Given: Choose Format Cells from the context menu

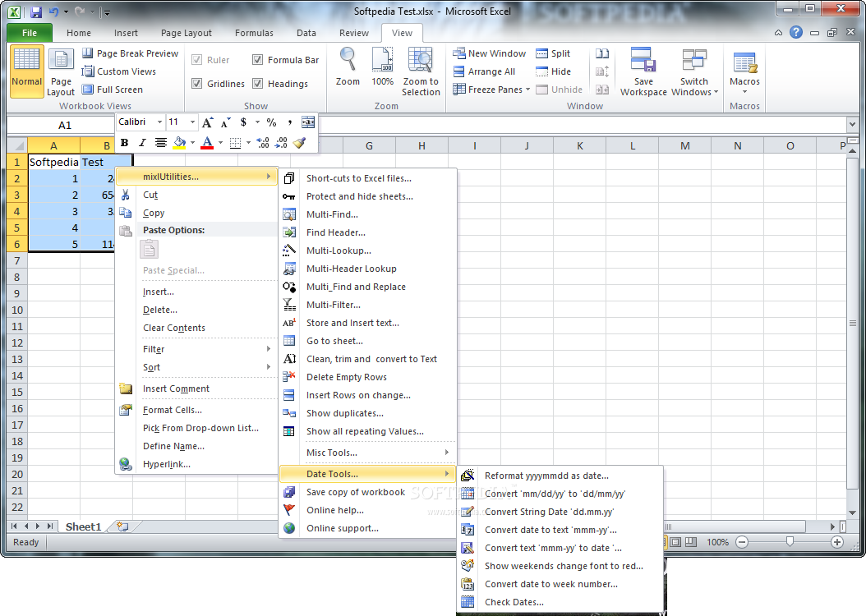Looking at the screenshot, I should point(196,410).
